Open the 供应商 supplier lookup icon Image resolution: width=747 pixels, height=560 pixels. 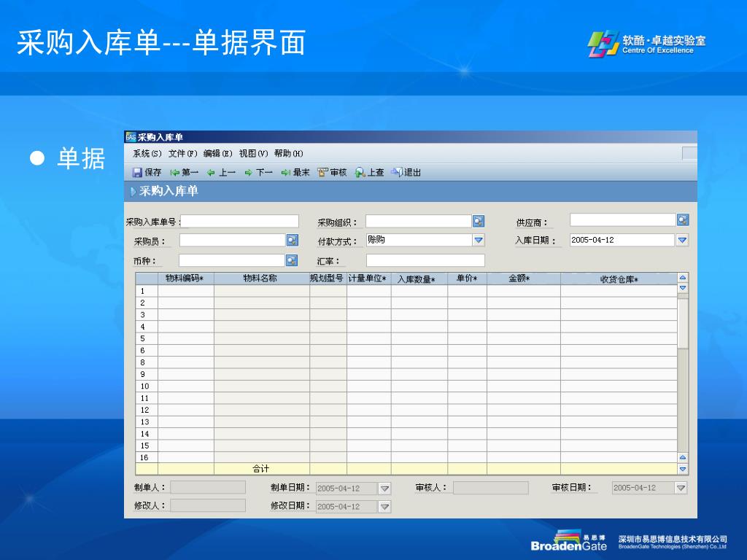click(x=683, y=220)
